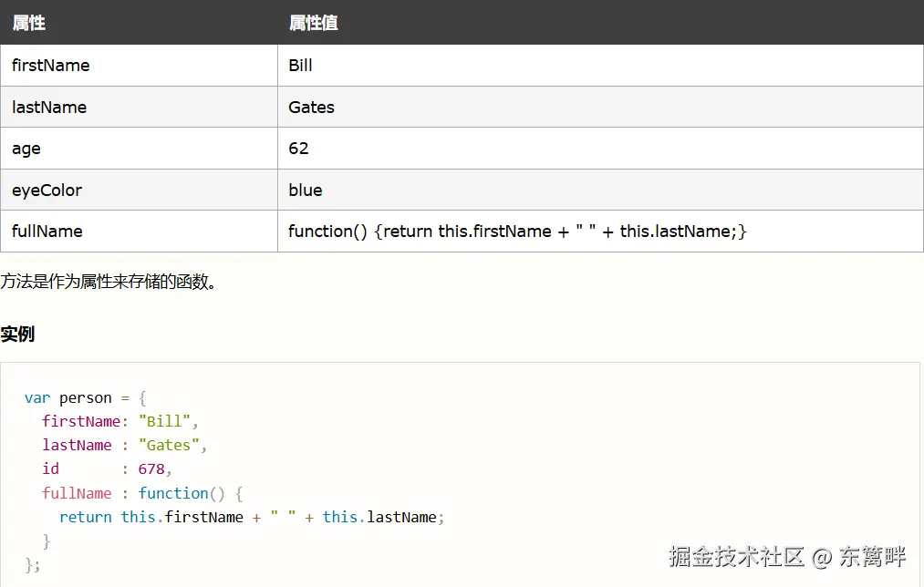
Task: Click the blue value cell
Action: click(306, 191)
